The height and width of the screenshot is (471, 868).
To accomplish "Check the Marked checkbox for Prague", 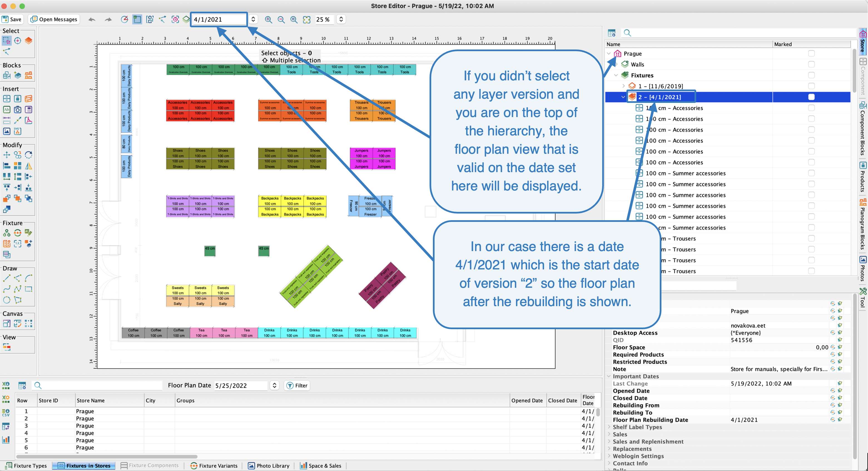I will click(811, 54).
